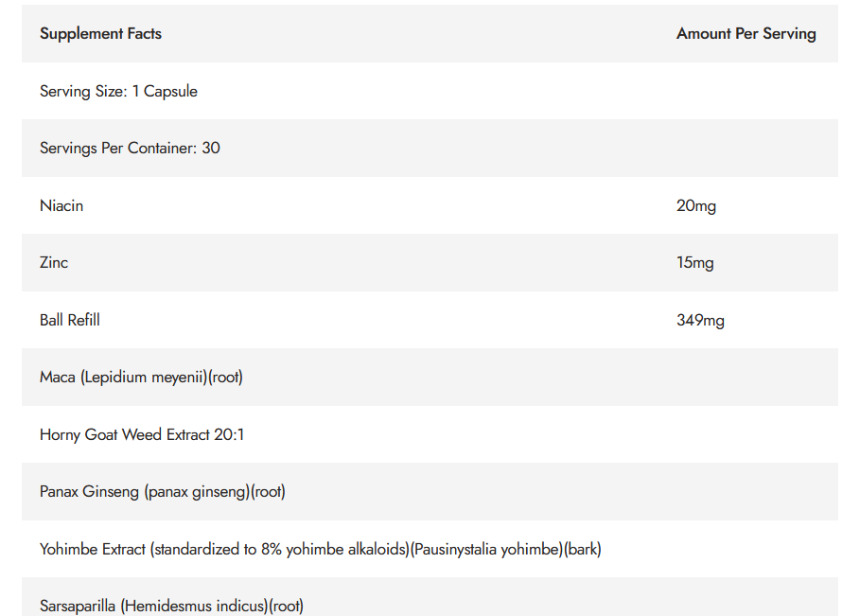860x616 pixels.
Task: Select the Servings Per Container: 30 text
Action: tap(130, 149)
